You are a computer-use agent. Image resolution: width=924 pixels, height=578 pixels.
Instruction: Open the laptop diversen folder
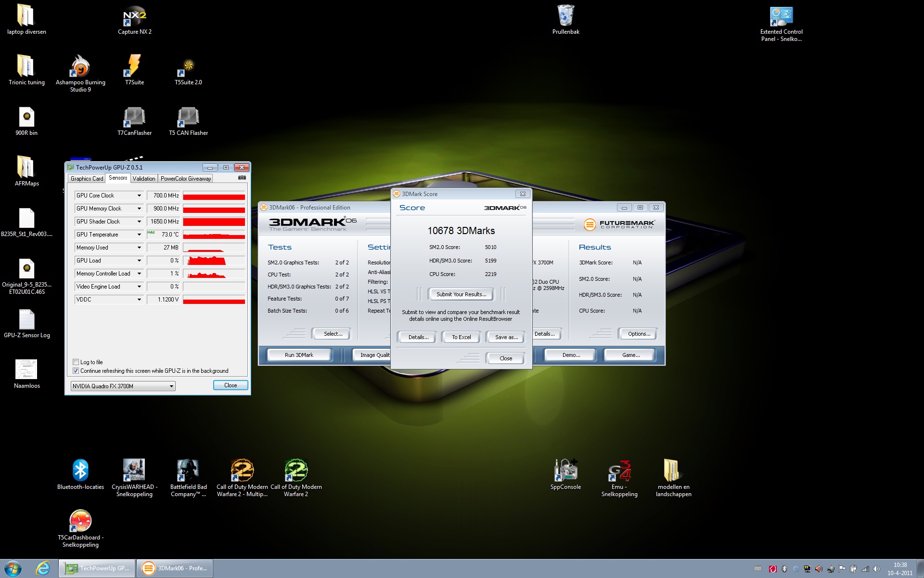(26, 19)
